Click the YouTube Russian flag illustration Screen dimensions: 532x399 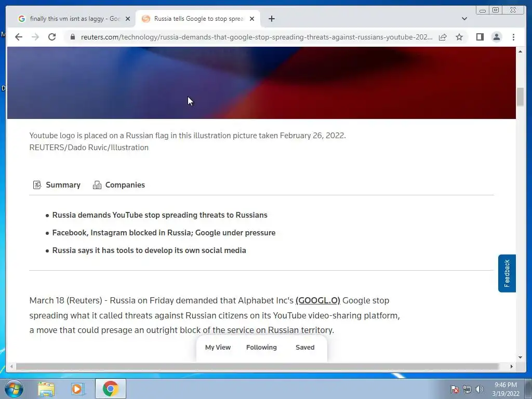point(261,83)
